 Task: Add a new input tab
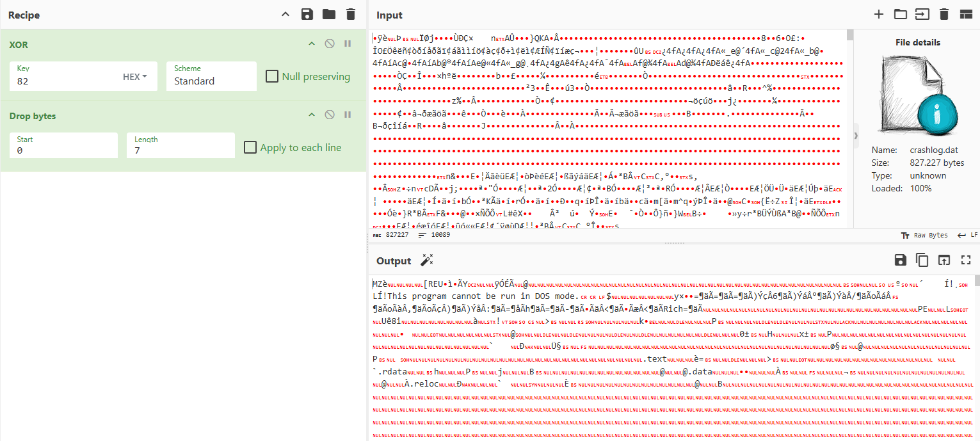tap(878, 15)
